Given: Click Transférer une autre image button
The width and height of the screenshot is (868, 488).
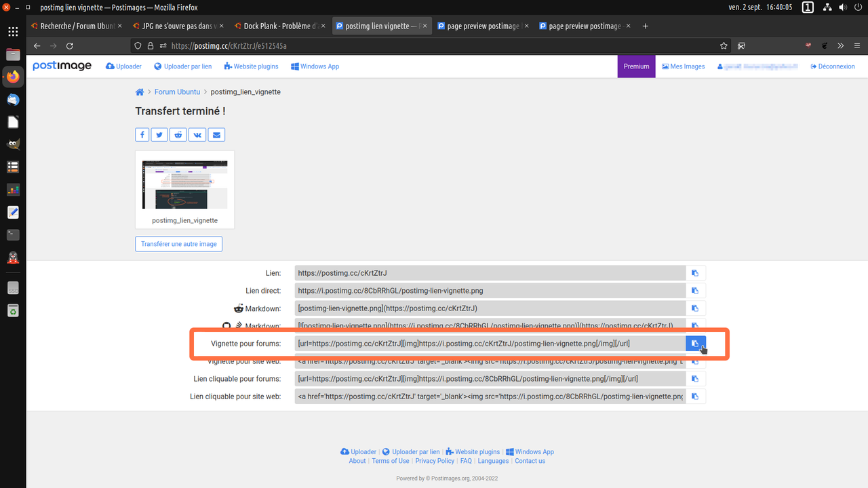Looking at the screenshot, I should [179, 244].
